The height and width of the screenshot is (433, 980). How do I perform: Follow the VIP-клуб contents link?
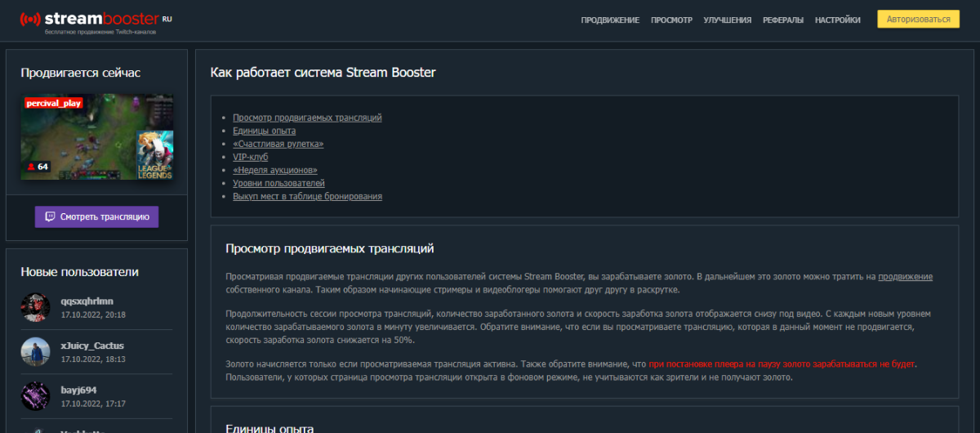pyautogui.click(x=250, y=157)
